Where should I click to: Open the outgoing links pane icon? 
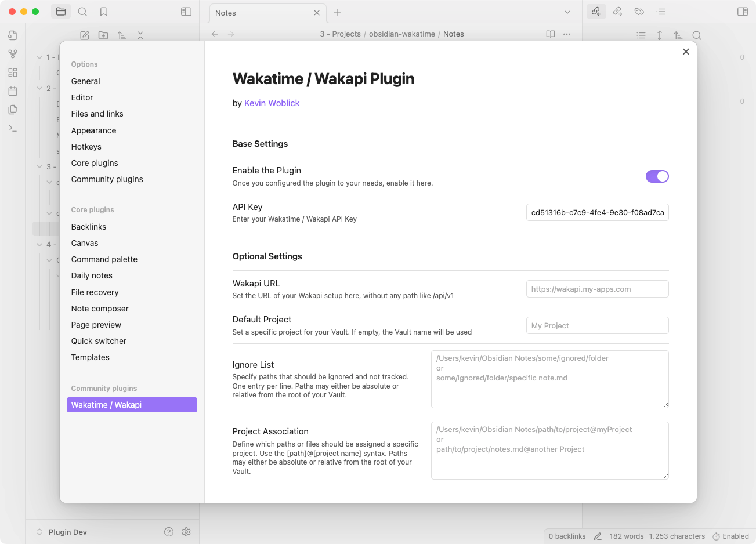pyautogui.click(x=617, y=11)
